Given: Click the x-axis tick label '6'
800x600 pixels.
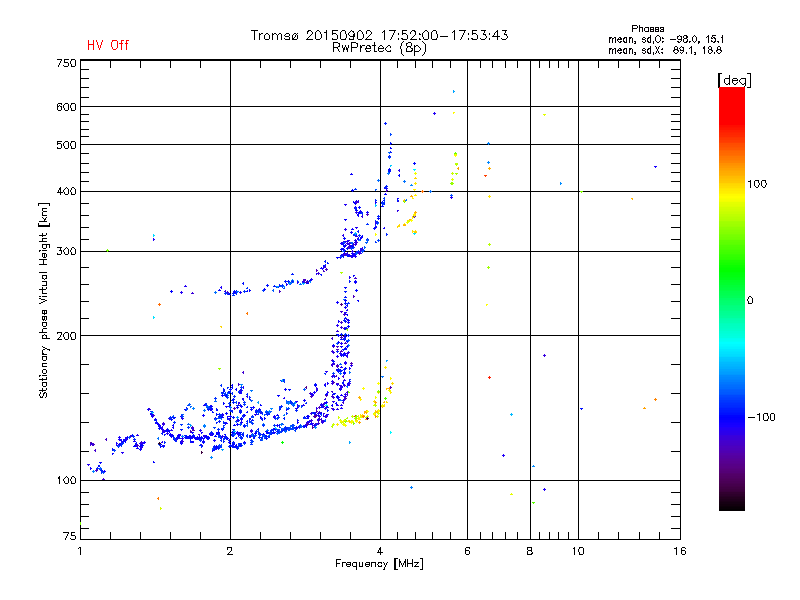Looking at the screenshot, I should tap(467, 551).
